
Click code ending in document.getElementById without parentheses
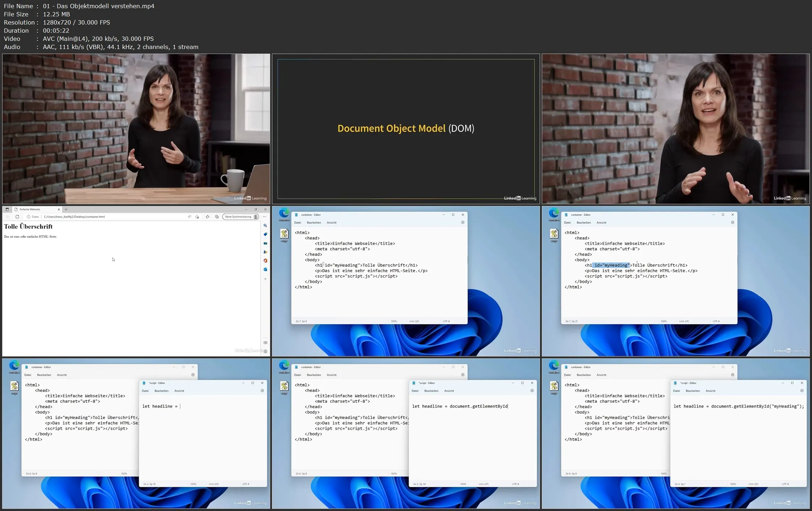(460, 406)
